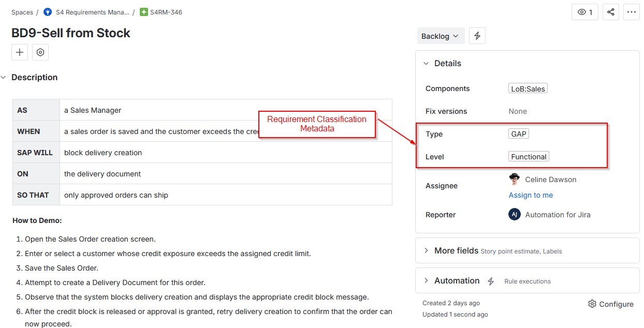
Task: Toggle watching via the eye icon
Action: [x=585, y=11]
